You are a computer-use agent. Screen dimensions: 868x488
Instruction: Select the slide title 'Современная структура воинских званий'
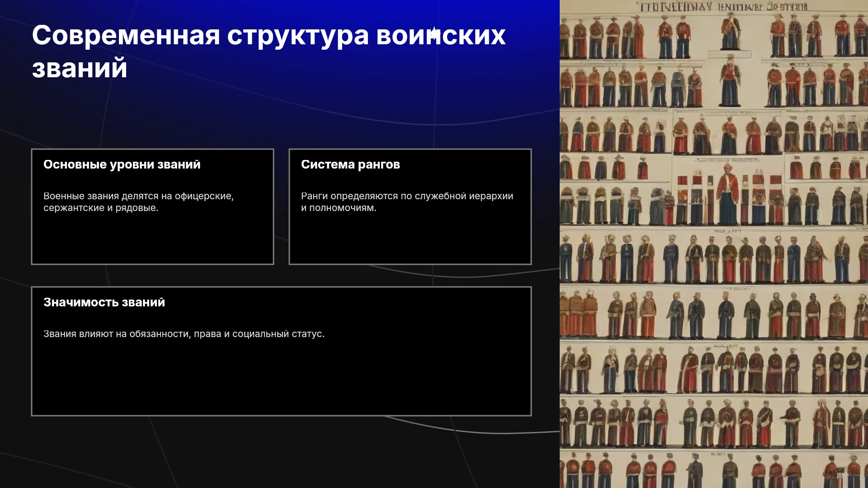(269, 52)
